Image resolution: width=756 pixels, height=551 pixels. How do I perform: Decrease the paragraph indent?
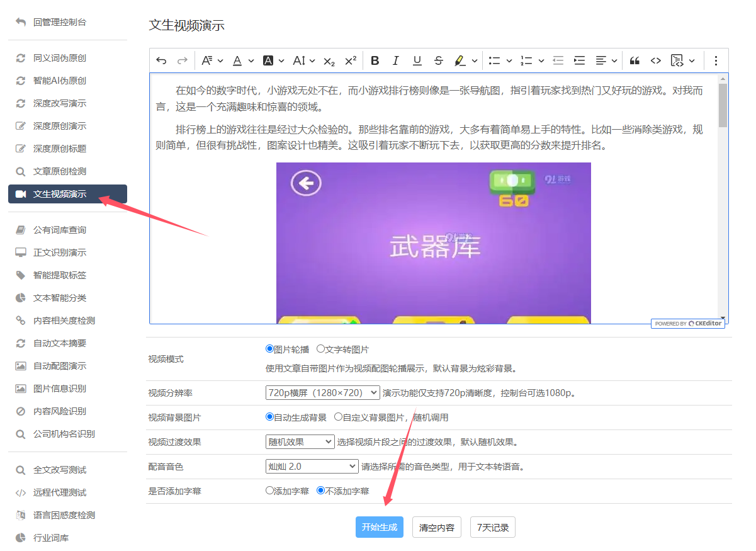558,60
